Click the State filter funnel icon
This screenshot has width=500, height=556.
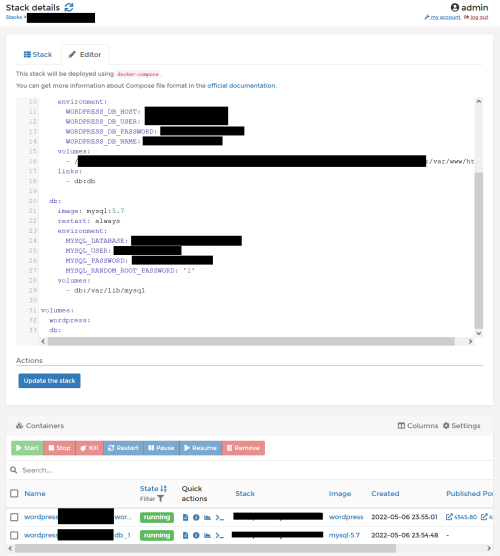click(x=161, y=499)
